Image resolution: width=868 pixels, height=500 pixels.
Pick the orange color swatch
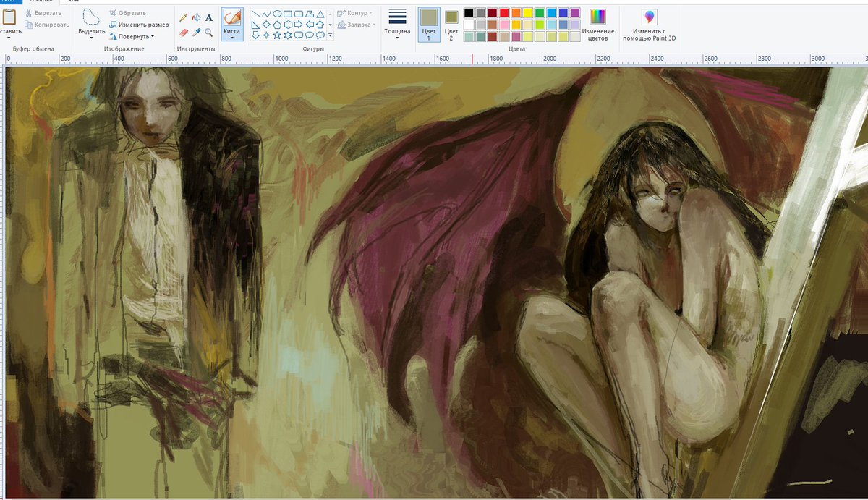click(x=516, y=13)
